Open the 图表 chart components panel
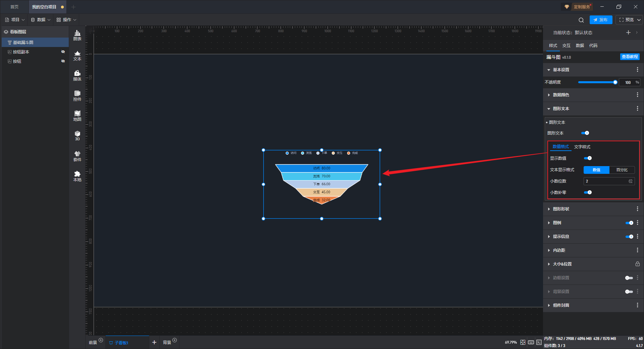This screenshot has width=644, height=349. click(x=77, y=35)
